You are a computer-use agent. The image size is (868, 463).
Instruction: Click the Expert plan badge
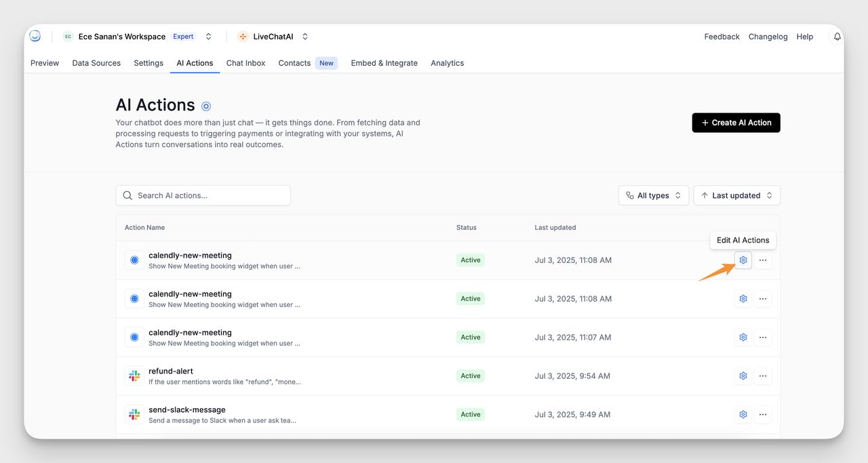pos(183,37)
